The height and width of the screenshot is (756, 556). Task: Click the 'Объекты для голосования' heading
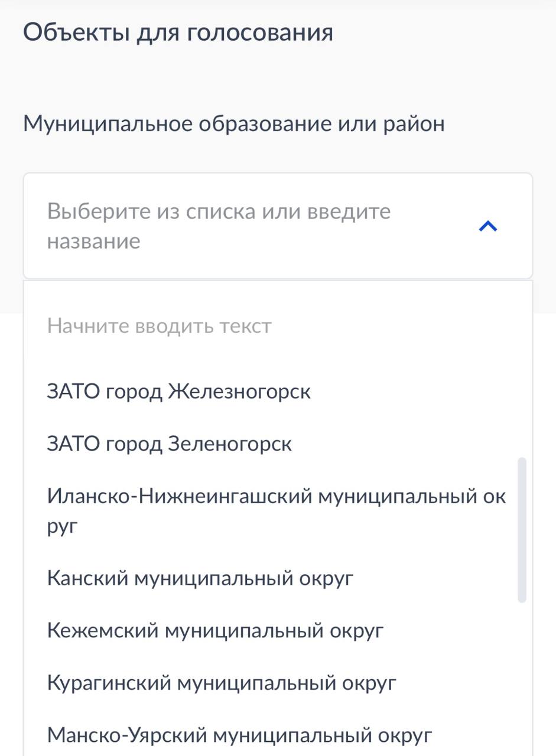pyautogui.click(x=178, y=32)
